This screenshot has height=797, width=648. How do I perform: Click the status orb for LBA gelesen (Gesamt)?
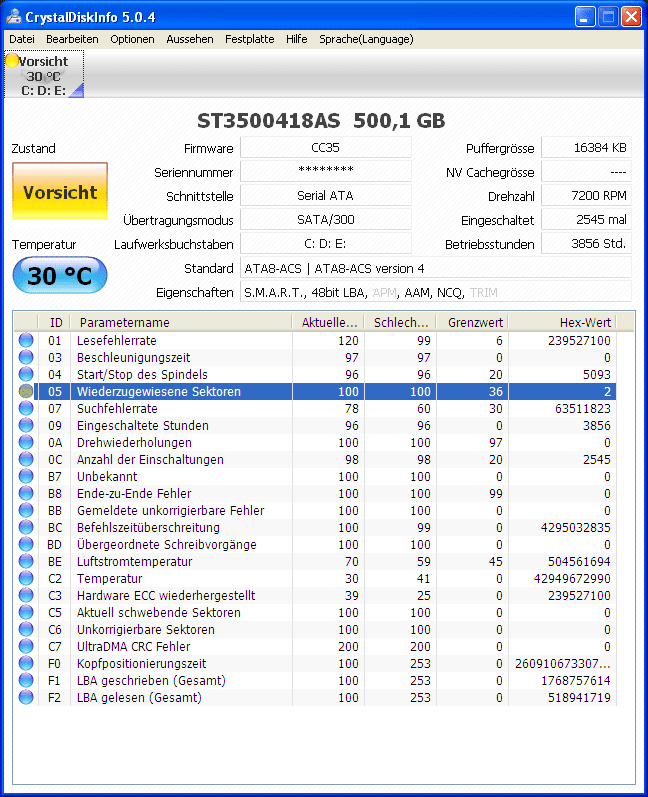tap(26, 697)
